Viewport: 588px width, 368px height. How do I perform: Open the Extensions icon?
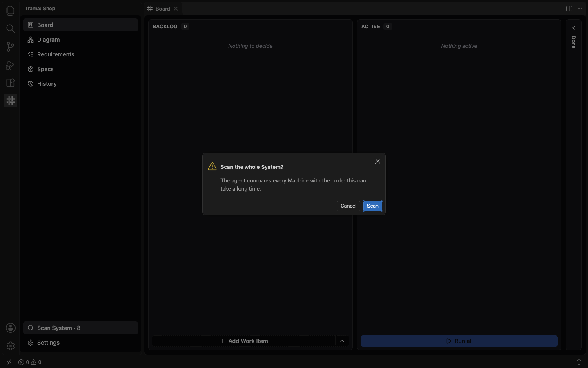click(11, 83)
